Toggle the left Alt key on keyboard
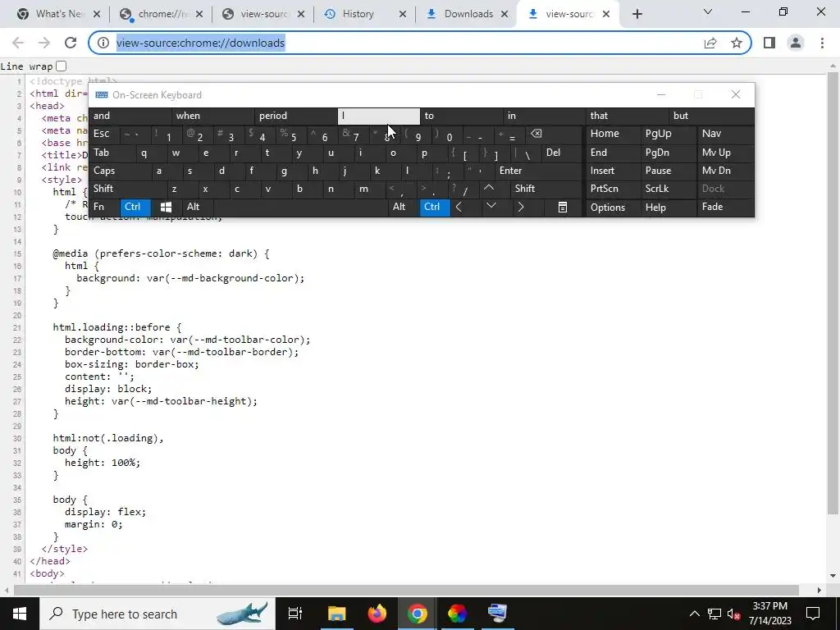Image resolution: width=840 pixels, height=630 pixels. [x=197, y=207]
